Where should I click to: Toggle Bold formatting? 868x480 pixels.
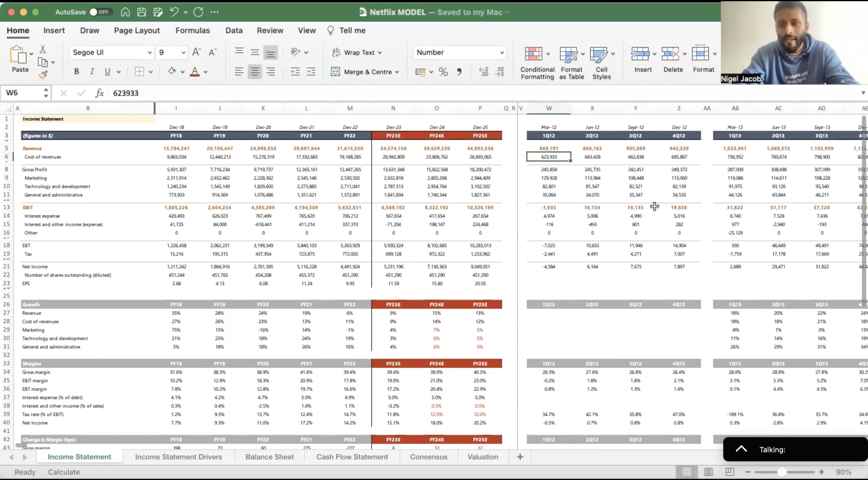[x=77, y=71]
